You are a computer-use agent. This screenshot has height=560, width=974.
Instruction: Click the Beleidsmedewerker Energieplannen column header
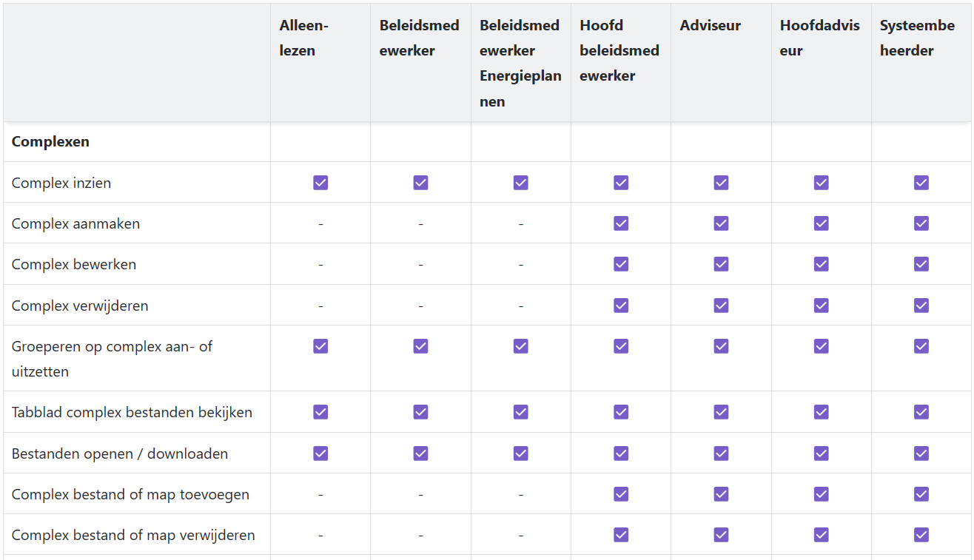click(x=521, y=63)
